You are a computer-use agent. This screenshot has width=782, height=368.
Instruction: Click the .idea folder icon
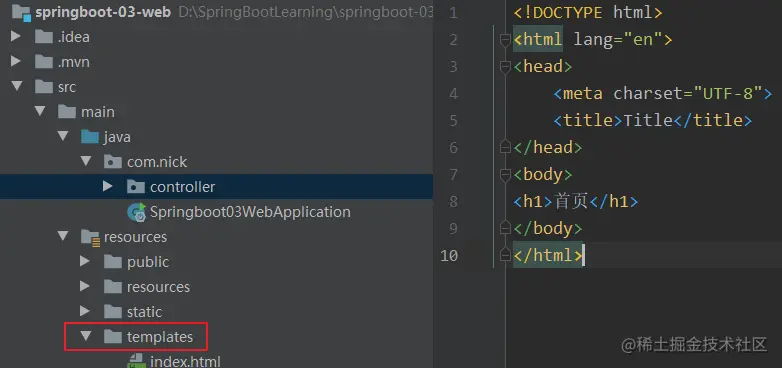tap(44, 37)
